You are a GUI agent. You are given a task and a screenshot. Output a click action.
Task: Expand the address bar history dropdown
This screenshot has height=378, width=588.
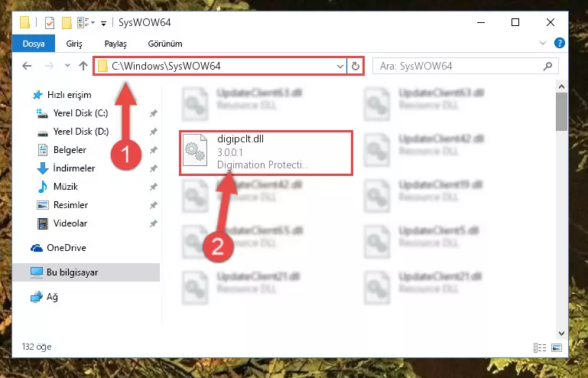tap(340, 67)
